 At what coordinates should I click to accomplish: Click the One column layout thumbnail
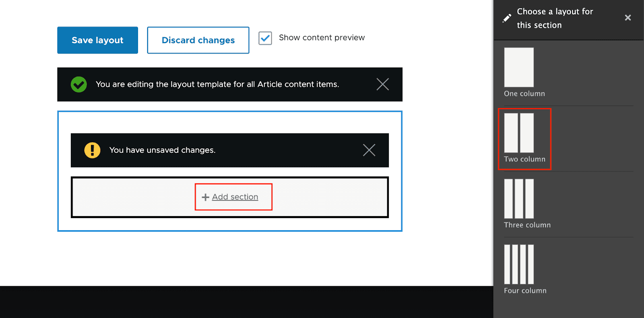(x=519, y=67)
